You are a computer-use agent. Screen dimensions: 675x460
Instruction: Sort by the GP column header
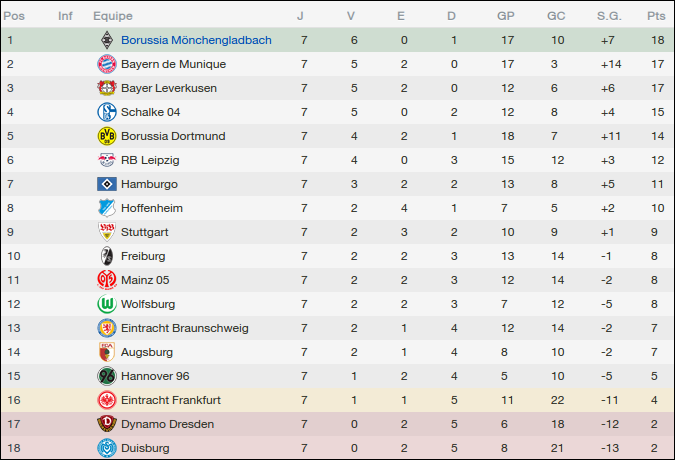(x=506, y=16)
